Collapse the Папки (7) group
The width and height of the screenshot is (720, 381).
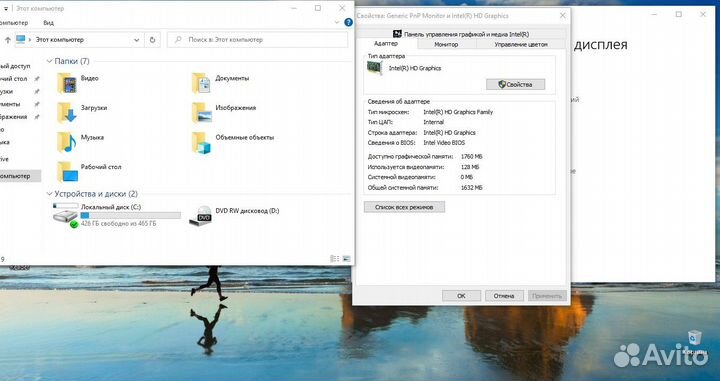50,61
